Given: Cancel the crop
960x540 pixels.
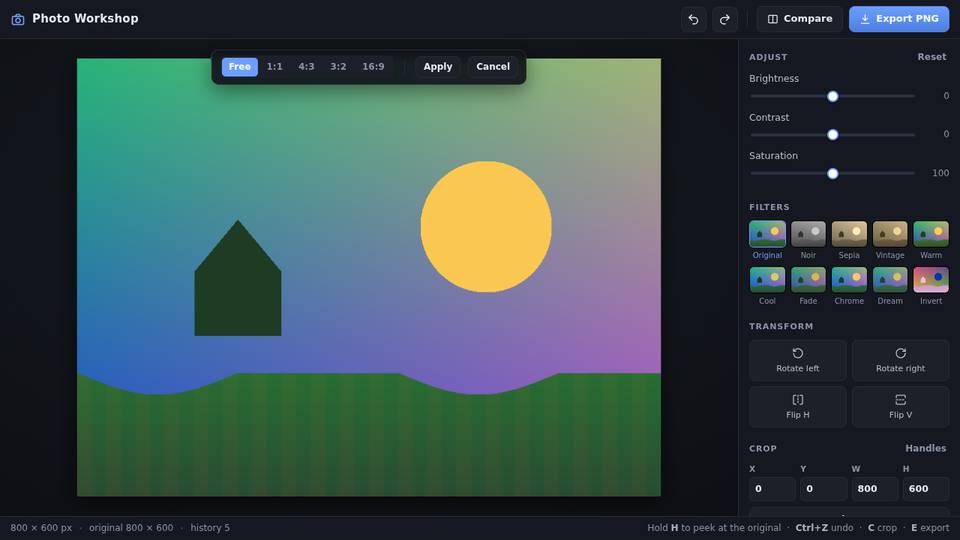Looking at the screenshot, I should (493, 67).
